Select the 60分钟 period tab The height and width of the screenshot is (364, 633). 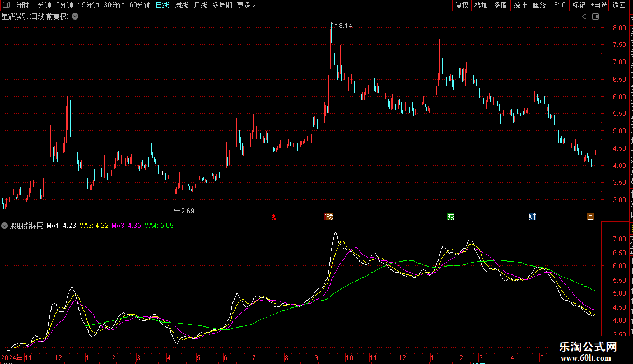(x=139, y=5)
